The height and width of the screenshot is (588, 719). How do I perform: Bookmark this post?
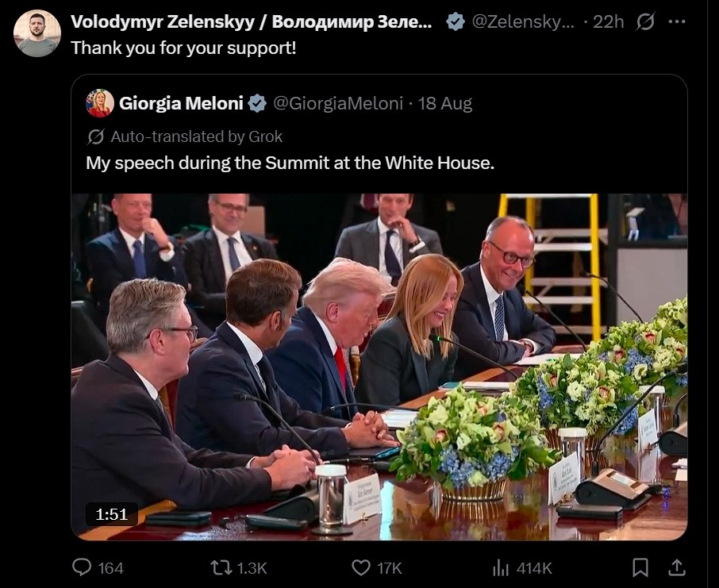[x=640, y=567]
